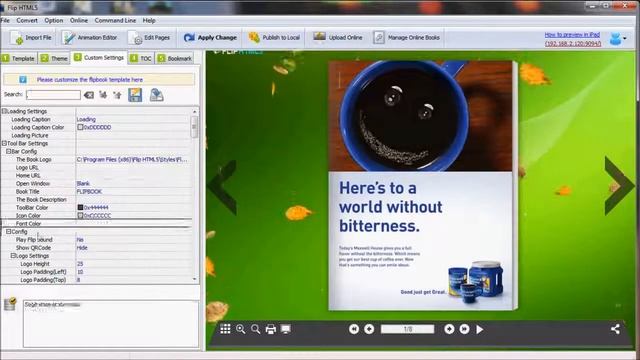
Task: Click Icon Color swatch
Action: point(80,216)
